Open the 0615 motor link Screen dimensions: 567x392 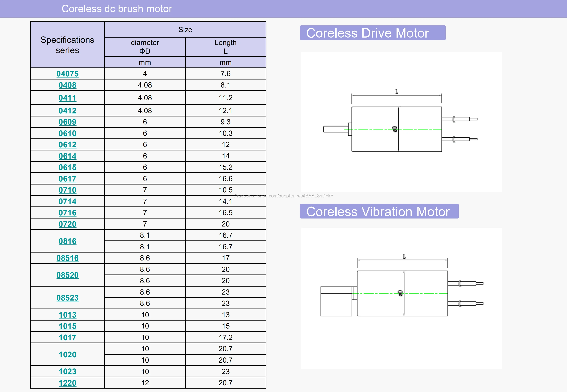coord(67,167)
